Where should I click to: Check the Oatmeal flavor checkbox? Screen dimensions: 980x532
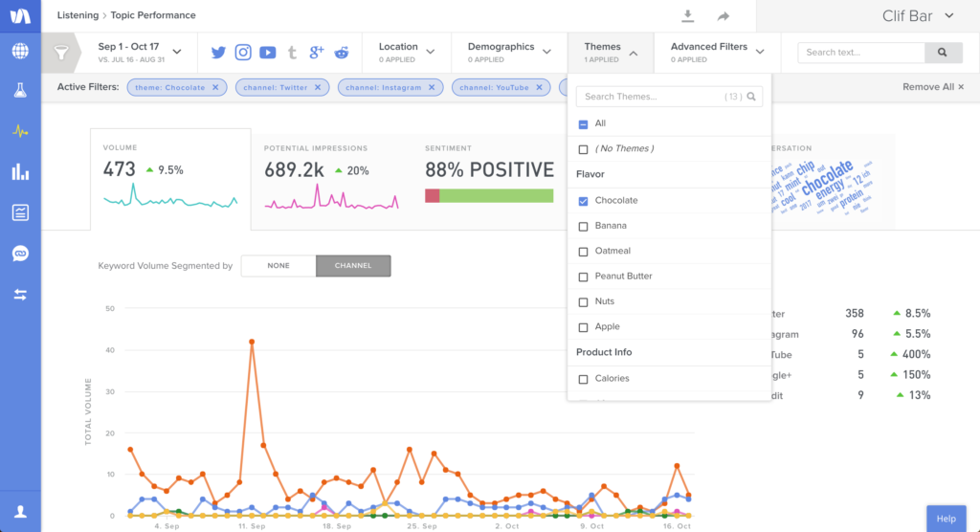click(x=583, y=252)
